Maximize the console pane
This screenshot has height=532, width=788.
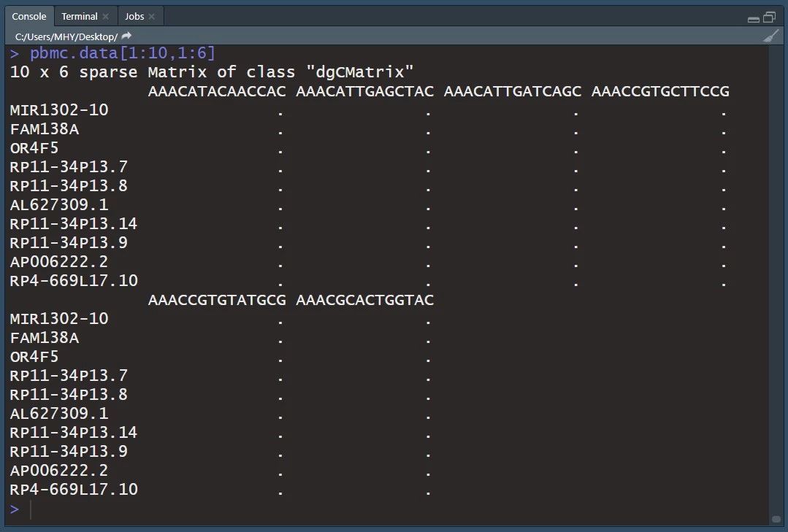[770, 17]
